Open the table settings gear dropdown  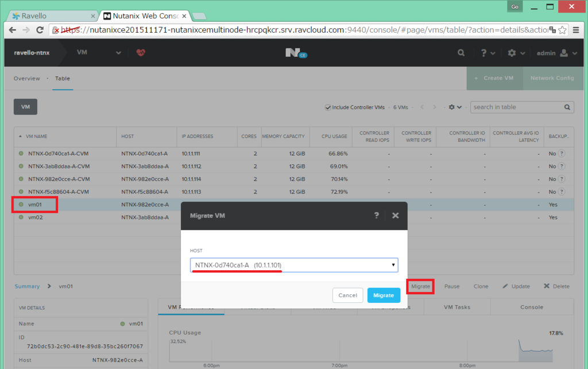(455, 107)
